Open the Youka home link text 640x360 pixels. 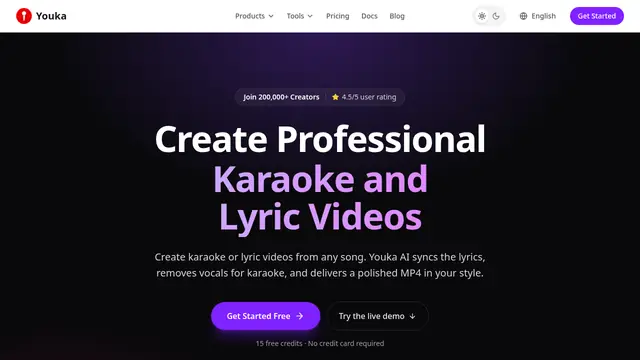click(x=51, y=16)
